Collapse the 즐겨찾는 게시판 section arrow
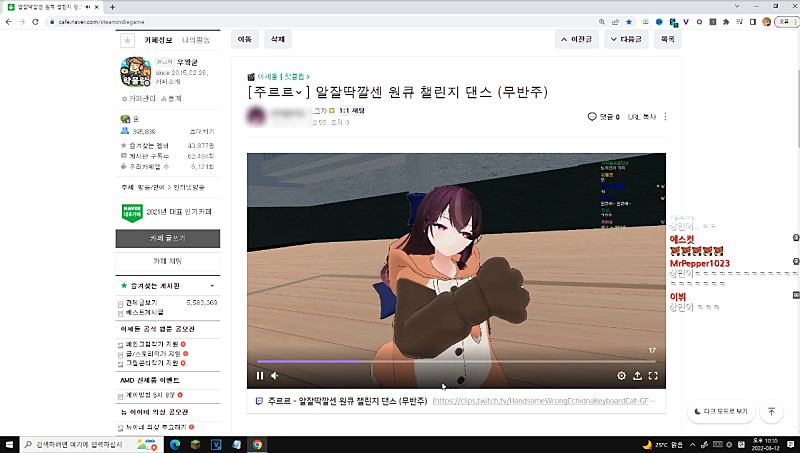The height and width of the screenshot is (453, 800). (212, 286)
